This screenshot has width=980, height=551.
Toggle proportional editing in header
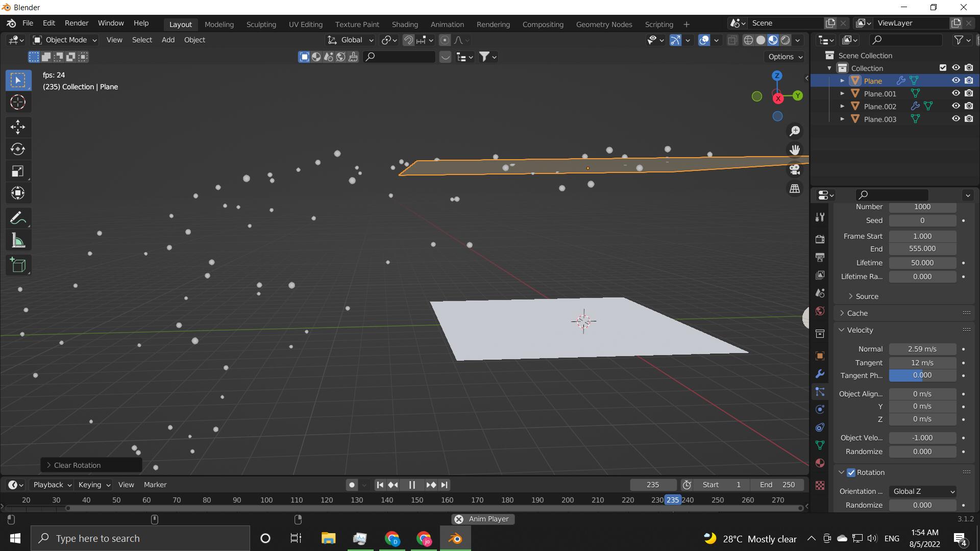point(445,40)
